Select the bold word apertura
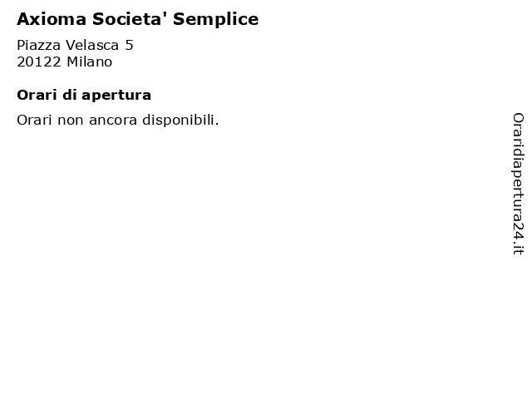 (116, 96)
